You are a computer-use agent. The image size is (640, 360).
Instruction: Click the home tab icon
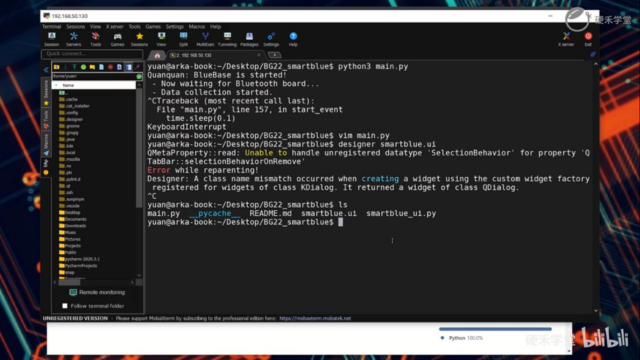pos(157,55)
